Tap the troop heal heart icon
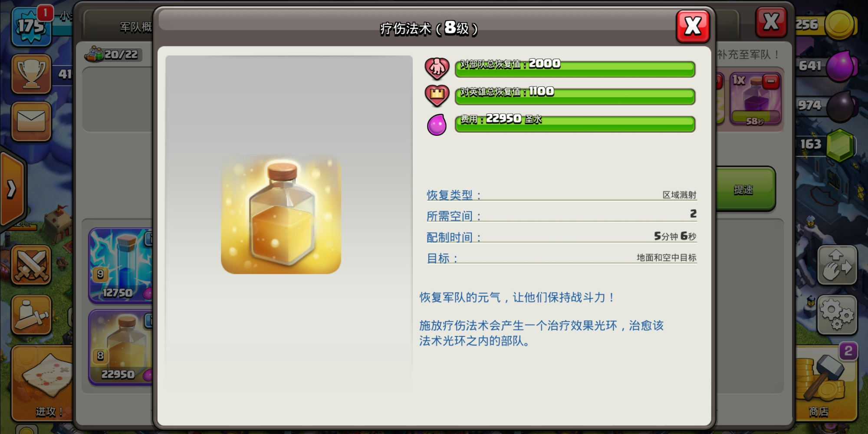Screen dimensions: 868x434 (437, 68)
